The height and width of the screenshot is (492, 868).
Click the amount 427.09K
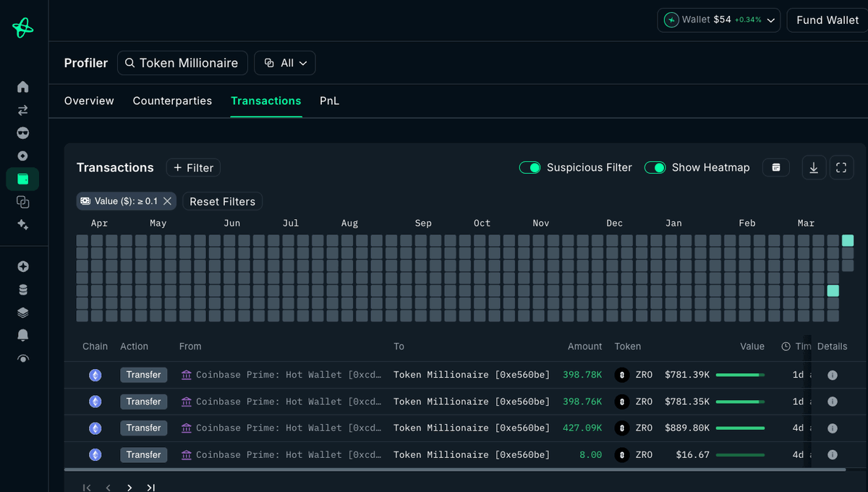tap(582, 428)
